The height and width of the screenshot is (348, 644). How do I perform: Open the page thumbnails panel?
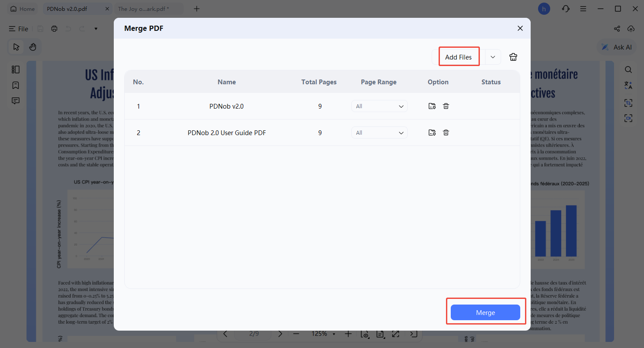16,70
